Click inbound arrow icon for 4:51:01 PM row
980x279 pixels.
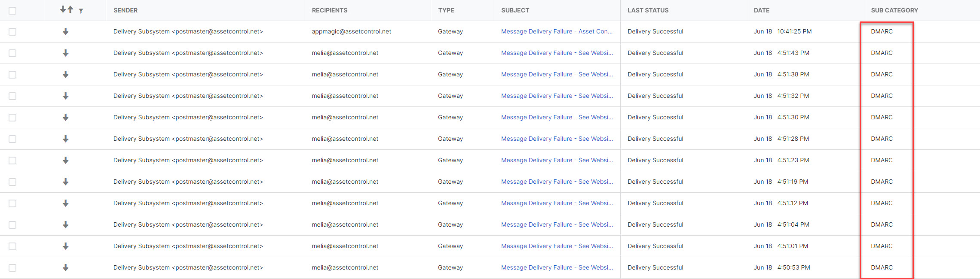pos(65,246)
